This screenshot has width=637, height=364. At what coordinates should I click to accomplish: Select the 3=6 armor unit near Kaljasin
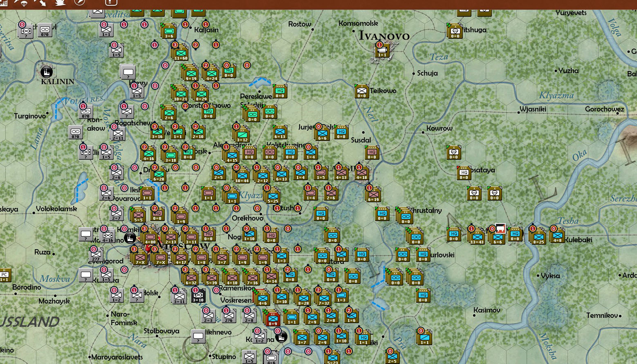169,31
